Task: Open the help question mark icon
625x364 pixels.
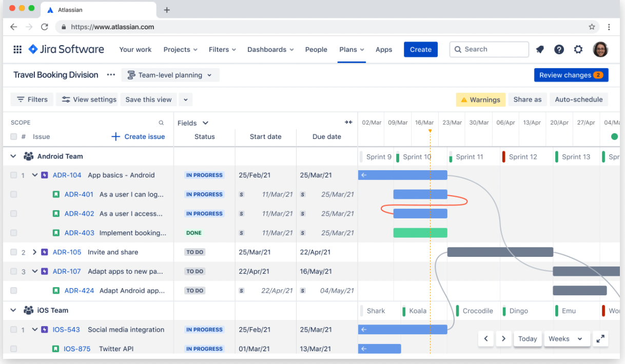Action: [559, 49]
